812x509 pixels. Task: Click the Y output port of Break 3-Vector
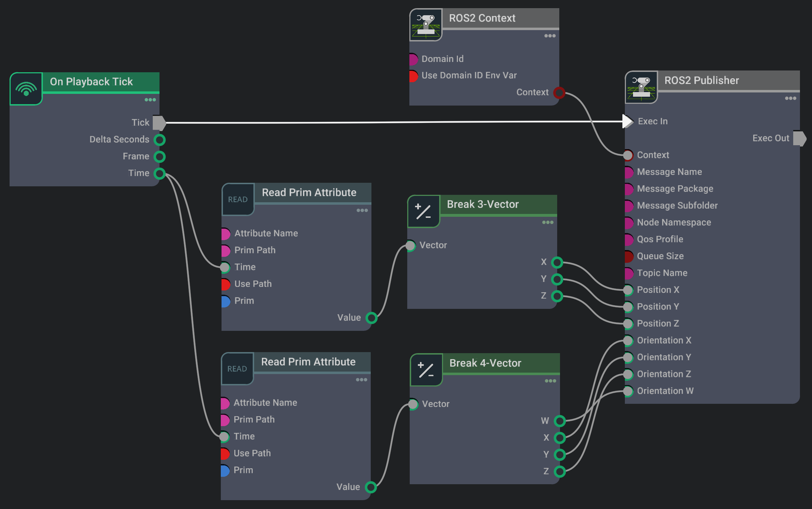(x=557, y=279)
